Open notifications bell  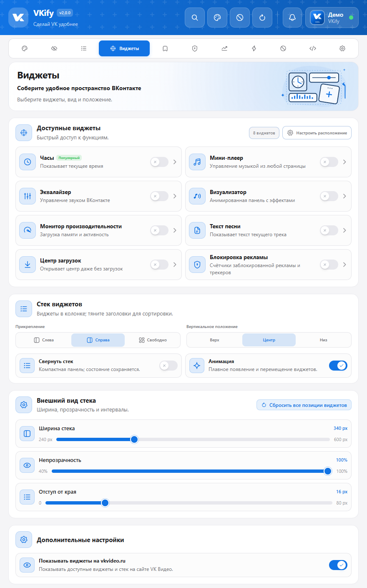click(292, 18)
